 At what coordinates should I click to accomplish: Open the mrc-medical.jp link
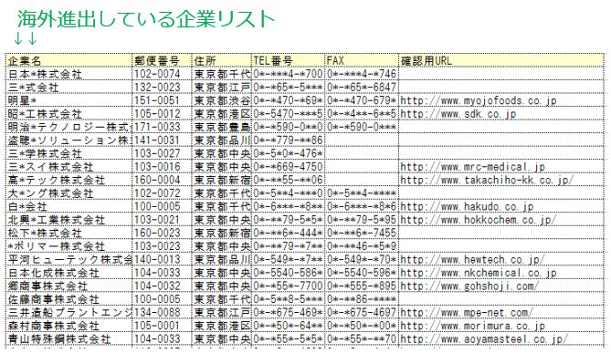pyautogui.click(x=472, y=167)
